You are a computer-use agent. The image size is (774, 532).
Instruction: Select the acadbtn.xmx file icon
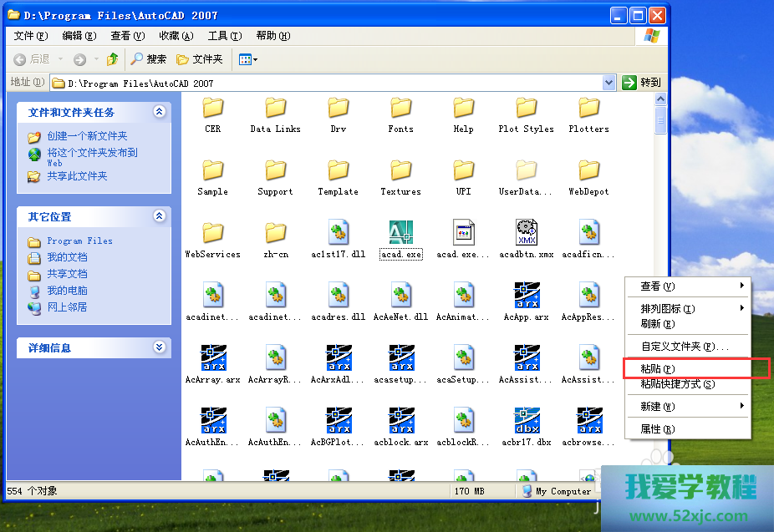(x=526, y=233)
